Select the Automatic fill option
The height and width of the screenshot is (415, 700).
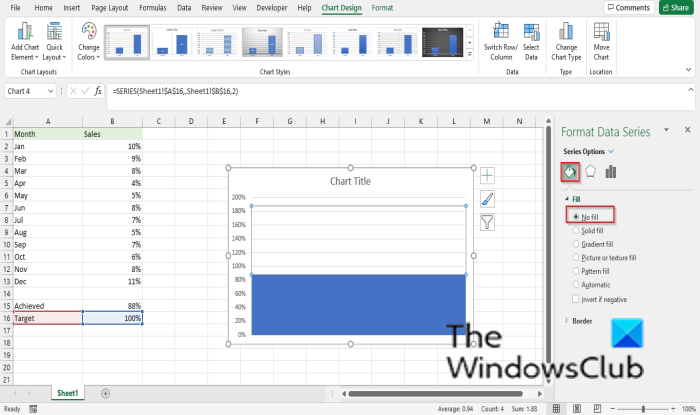[592, 285]
